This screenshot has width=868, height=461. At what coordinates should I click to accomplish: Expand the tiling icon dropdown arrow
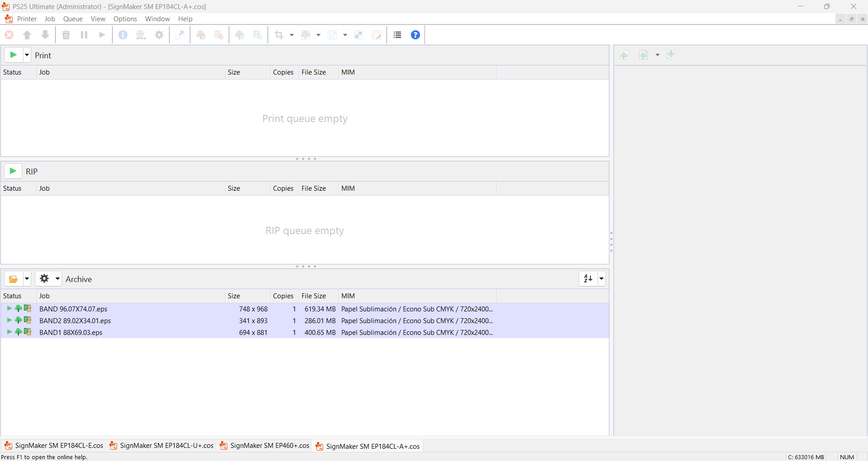(x=345, y=35)
